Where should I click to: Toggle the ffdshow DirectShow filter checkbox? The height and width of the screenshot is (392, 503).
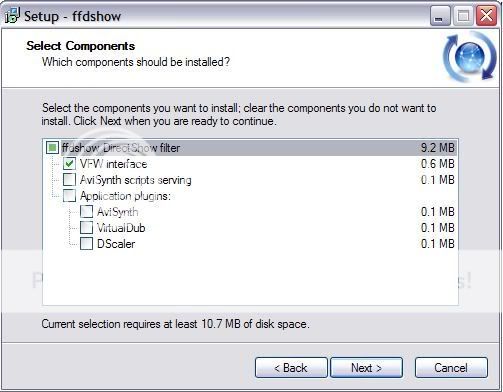(52, 147)
